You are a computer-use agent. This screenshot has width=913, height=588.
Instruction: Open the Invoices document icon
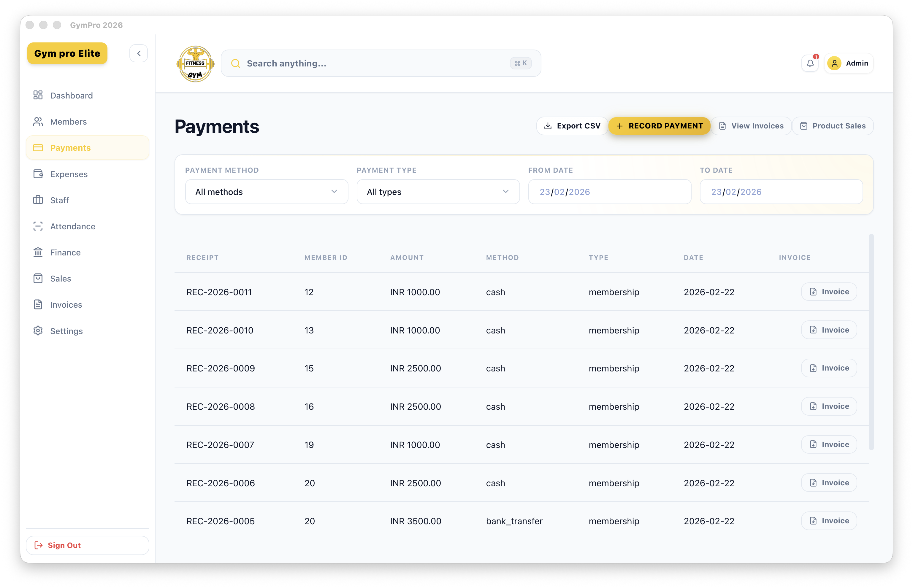tap(38, 304)
